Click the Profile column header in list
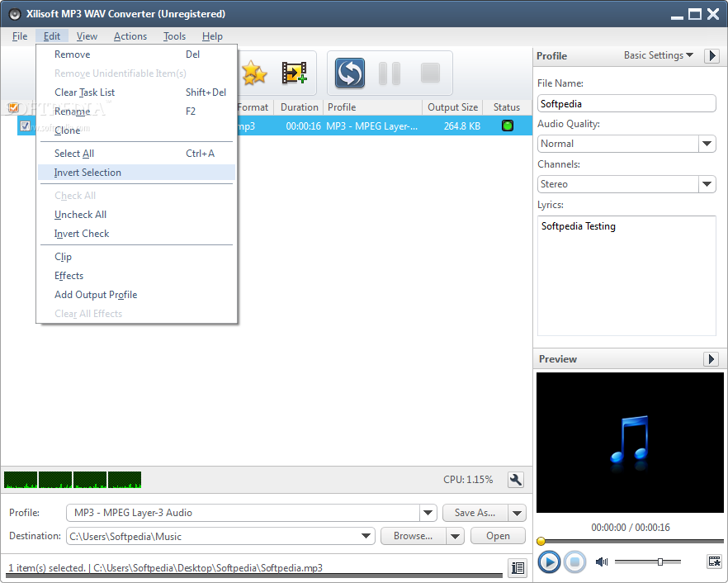 click(372, 107)
